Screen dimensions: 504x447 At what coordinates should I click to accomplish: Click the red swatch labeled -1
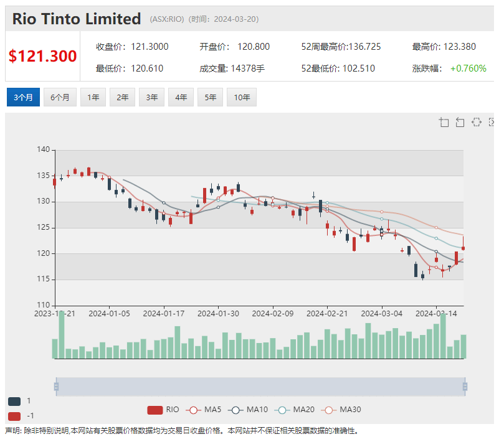tap(14, 416)
